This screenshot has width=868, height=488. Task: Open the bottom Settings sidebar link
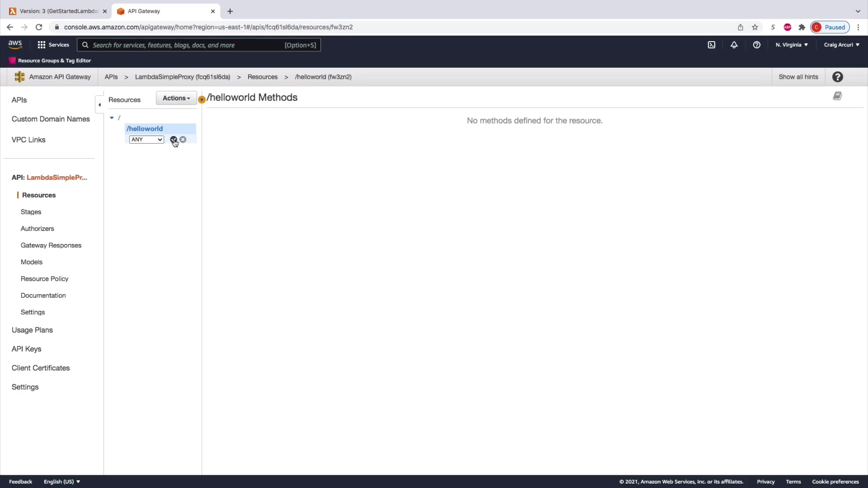(25, 387)
